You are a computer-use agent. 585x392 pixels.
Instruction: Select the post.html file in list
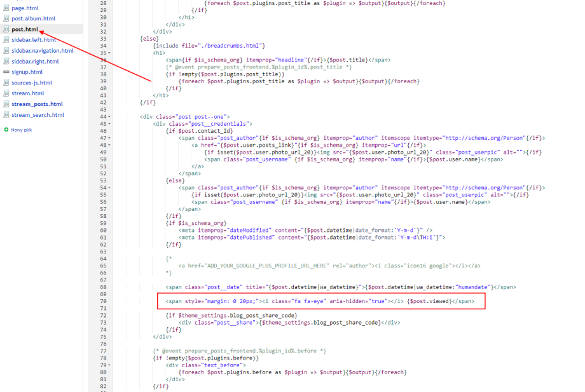coord(25,29)
